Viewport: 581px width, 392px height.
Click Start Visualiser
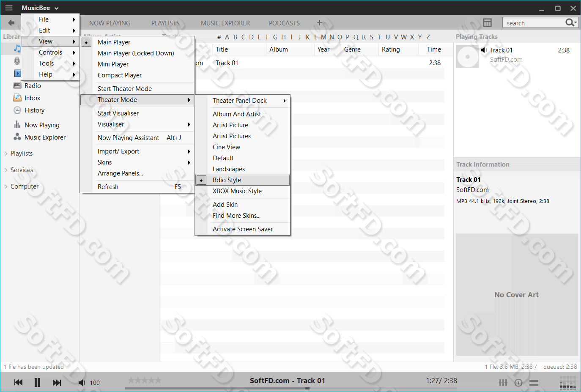(137, 113)
